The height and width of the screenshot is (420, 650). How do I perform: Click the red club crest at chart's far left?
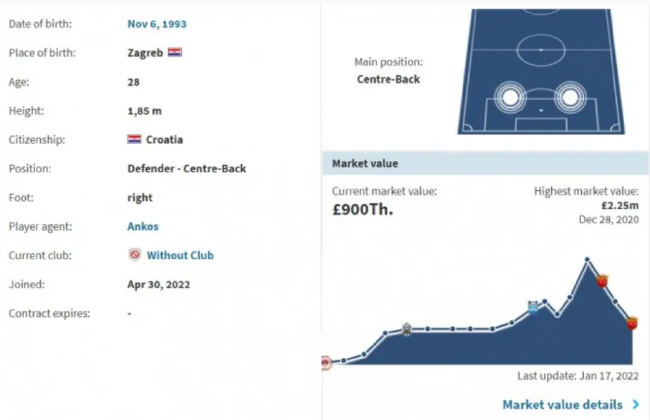326,363
